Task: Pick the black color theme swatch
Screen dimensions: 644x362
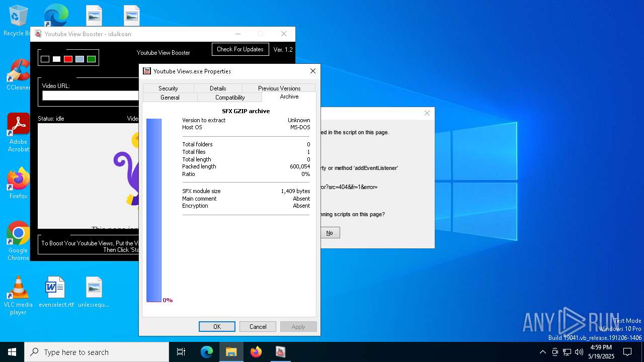Action: pos(45,59)
